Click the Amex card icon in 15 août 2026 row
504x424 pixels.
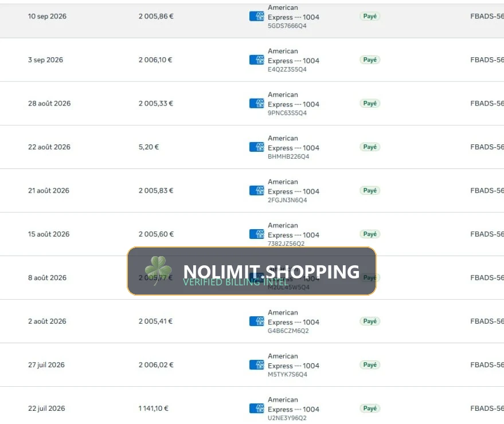[x=256, y=234]
